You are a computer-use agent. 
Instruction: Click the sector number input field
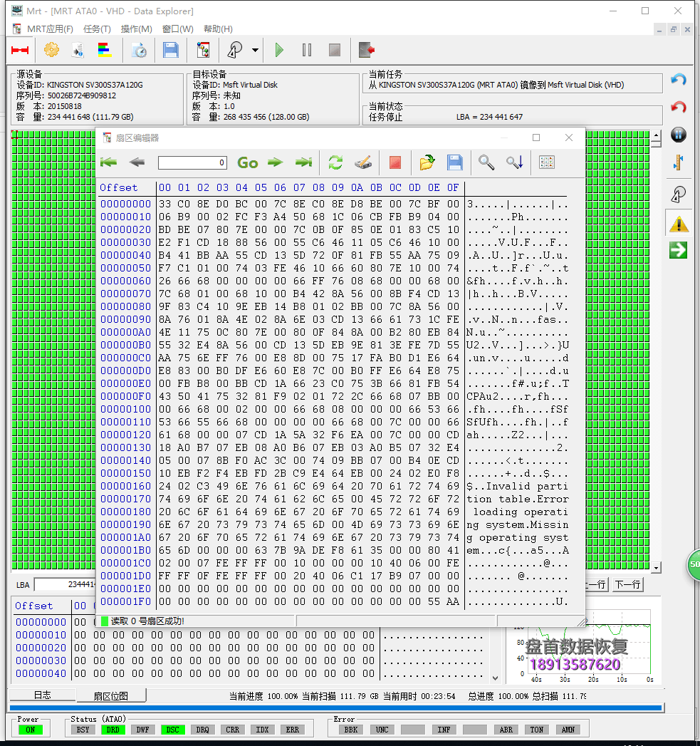click(x=192, y=162)
